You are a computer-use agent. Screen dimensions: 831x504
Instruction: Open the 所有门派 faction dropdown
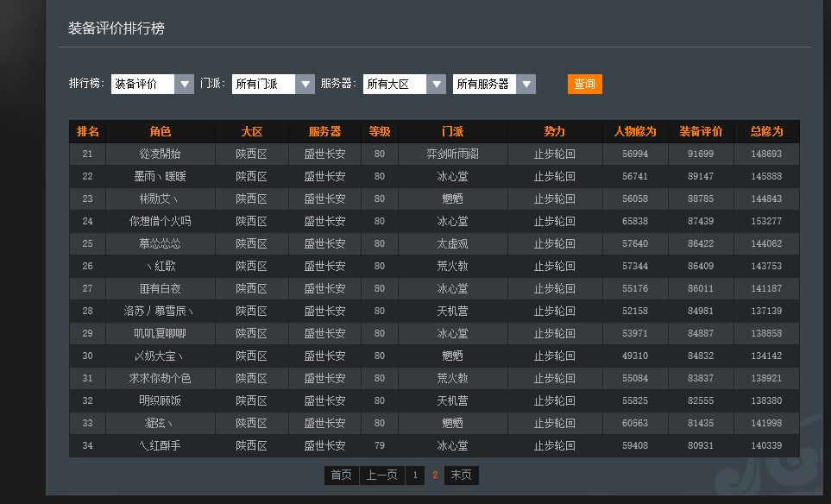pos(273,84)
